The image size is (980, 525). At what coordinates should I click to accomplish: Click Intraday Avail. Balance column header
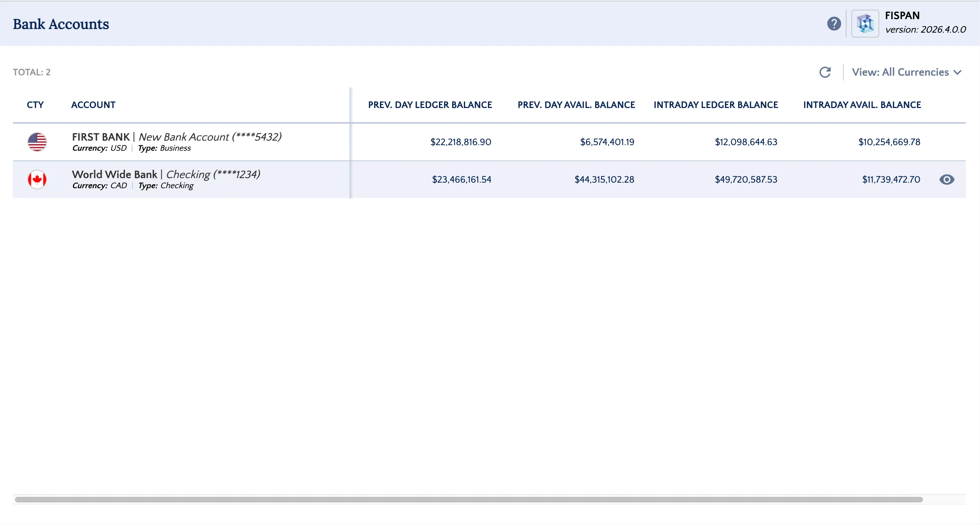(862, 105)
